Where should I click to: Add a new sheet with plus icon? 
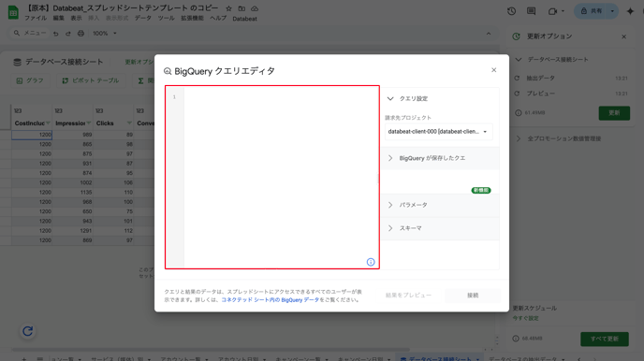tap(23, 359)
